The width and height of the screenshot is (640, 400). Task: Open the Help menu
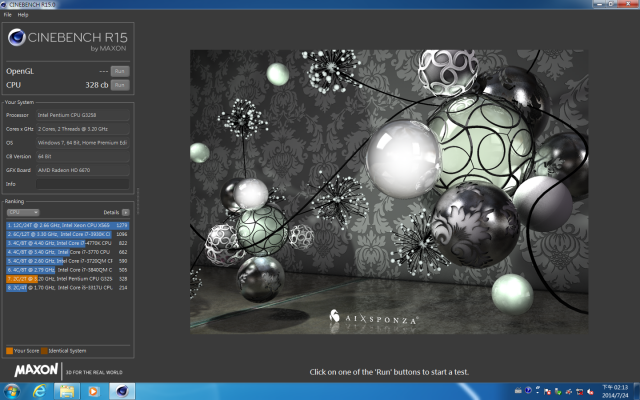coord(23,15)
